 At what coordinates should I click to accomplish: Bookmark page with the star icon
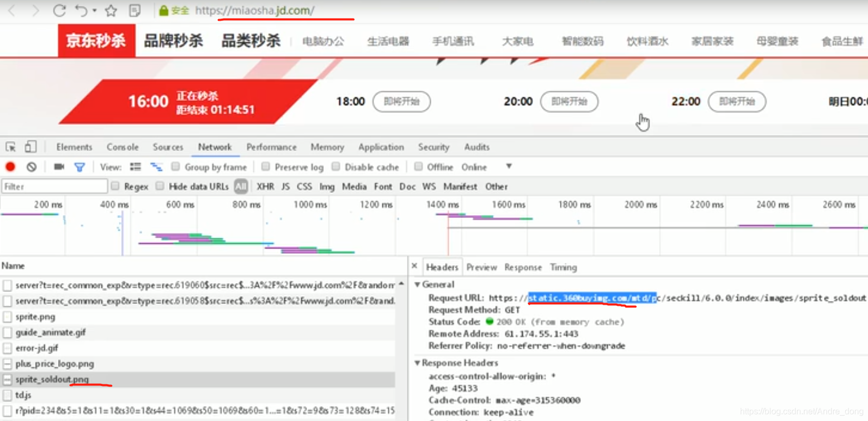click(x=111, y=10)
